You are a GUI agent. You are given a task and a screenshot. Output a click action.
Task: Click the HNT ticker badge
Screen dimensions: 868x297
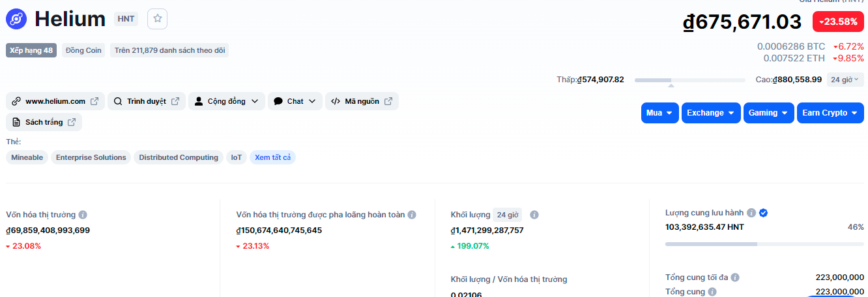point(126,19)
